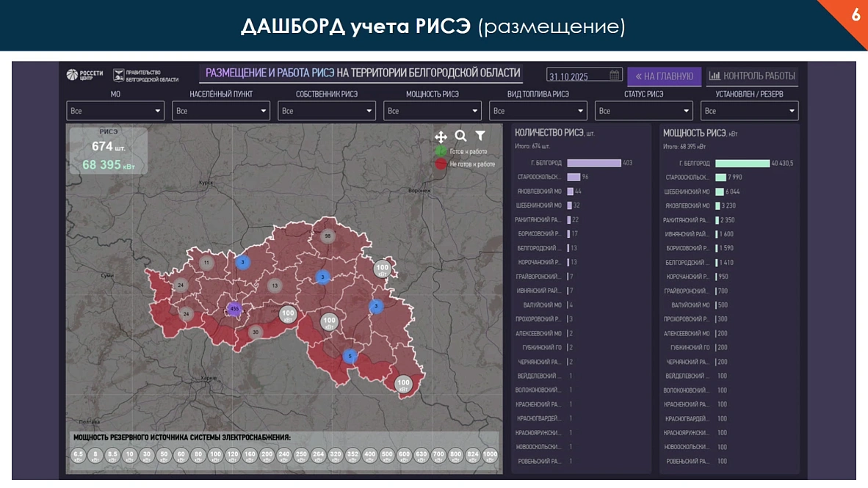The image size is (868, 488).
Task: Select the purple 455 cluster marker
Action: point(234,309)
